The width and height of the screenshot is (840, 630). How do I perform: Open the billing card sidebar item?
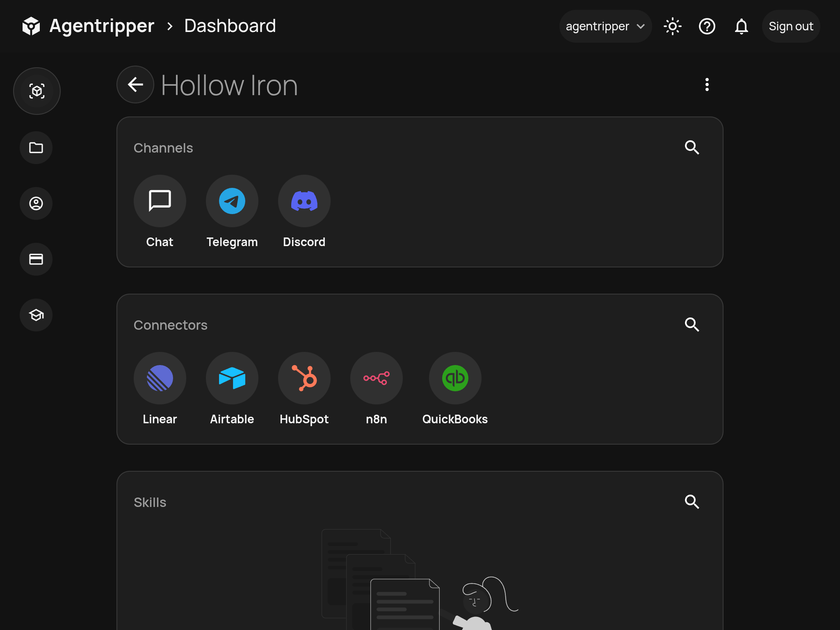tap(36, 259)
